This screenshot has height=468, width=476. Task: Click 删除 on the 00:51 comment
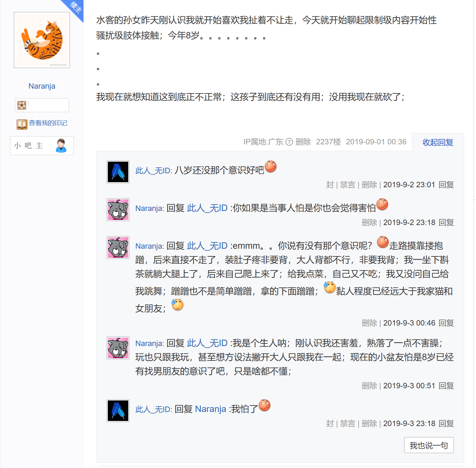coord(369,386)
